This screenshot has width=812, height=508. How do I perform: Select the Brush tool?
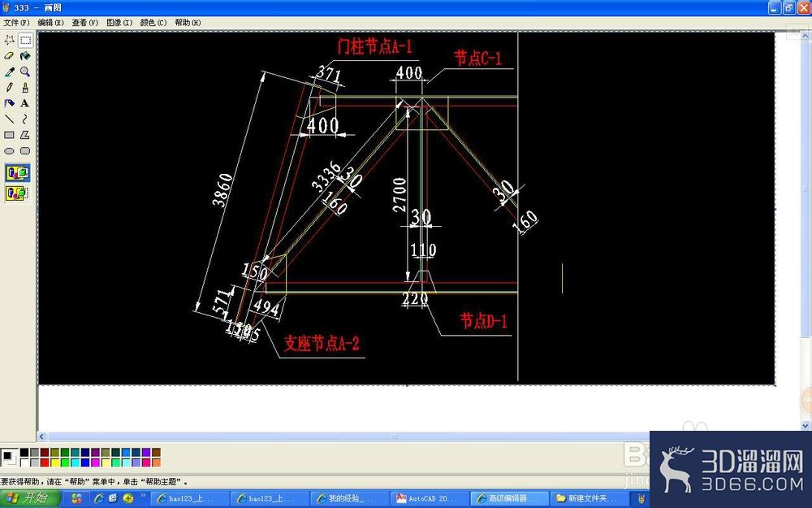[25, 88]
